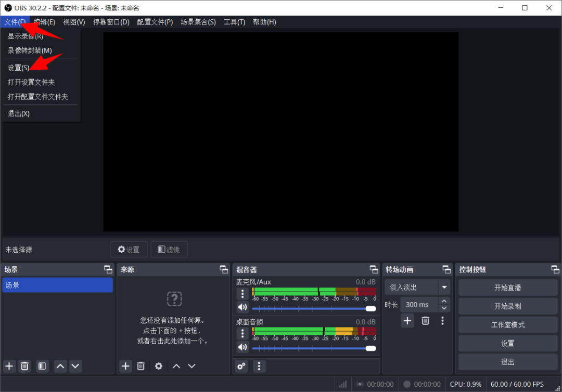
Task: Mute the 麦克风/Aux speaker icon
Action: coord(242,307)
